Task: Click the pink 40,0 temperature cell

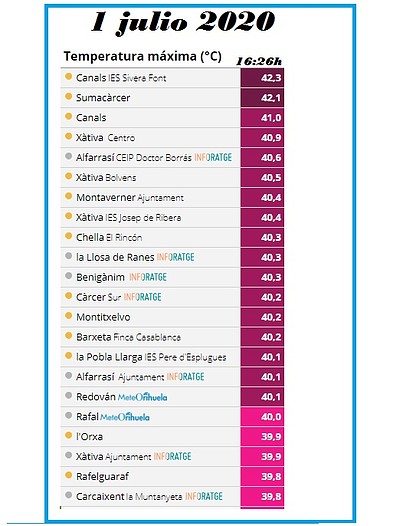Action: [262, 417]
